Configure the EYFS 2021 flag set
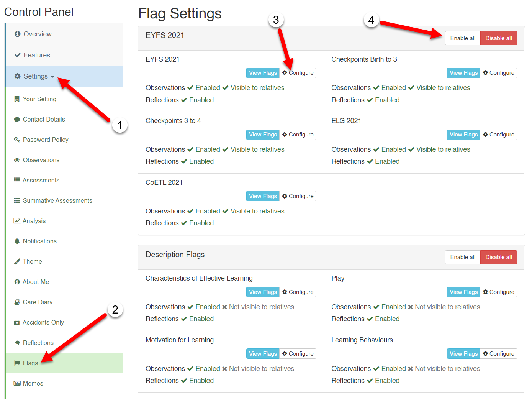Screen dimensions: 532x399 tap(298, 73)
